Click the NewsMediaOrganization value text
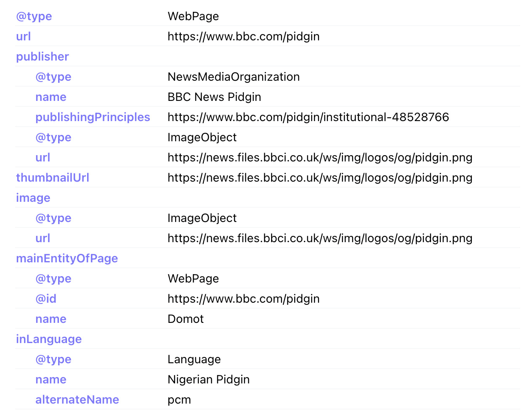 [x=234, y=77]
